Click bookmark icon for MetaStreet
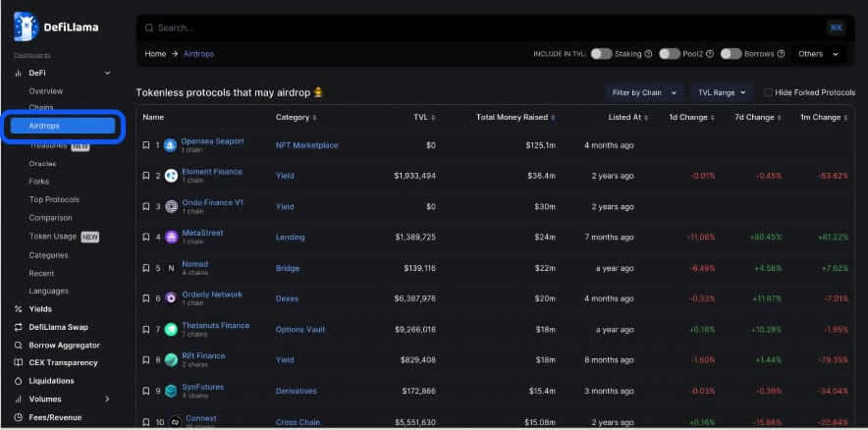The width and height of the screenshot is (868, 430). [x=146, y=237]
